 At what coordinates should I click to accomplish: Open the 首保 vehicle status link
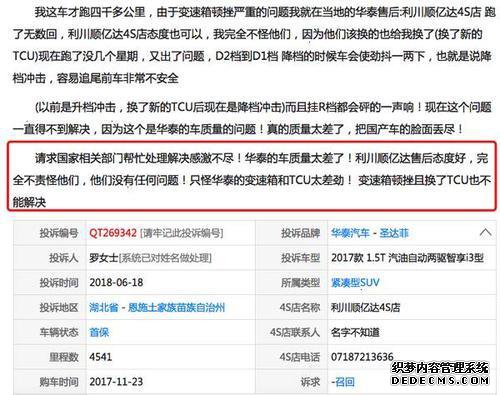point(99,332)
